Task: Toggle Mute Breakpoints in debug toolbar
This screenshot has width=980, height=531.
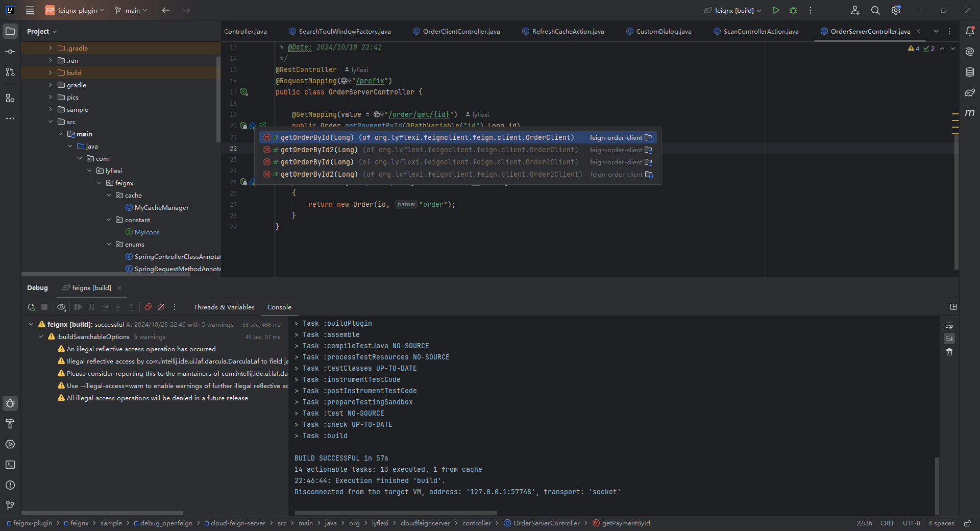Action: pyautogui.click(x=161, y=307)
